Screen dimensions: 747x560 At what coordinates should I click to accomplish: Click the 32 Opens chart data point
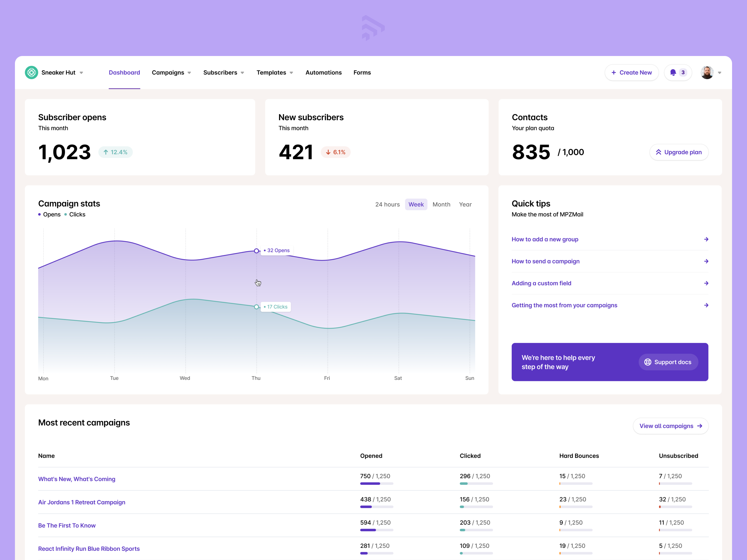256,251
